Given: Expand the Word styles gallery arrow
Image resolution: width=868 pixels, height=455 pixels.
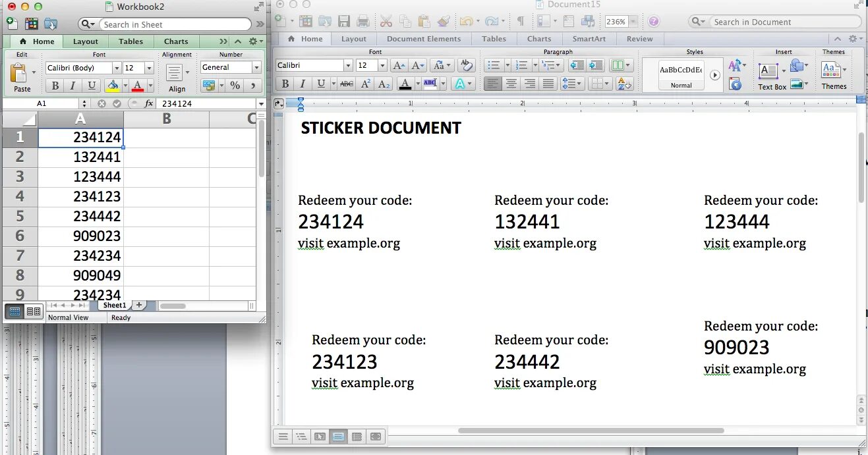Looking at the screenshot, I should pos(715,76).
